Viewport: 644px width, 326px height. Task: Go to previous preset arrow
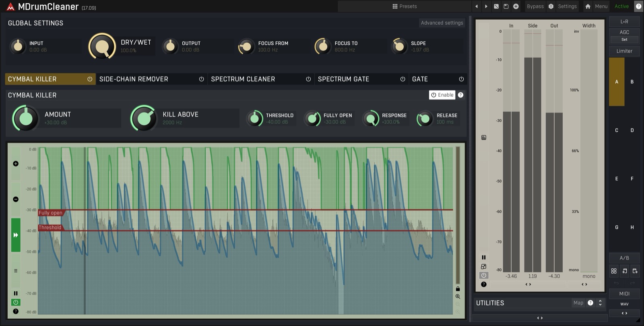(477, 6)
